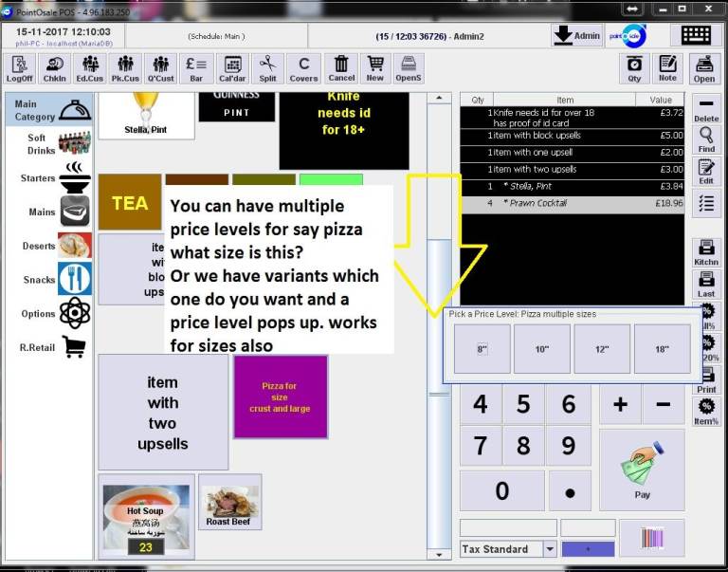
Task: Open the Split bill scissors tool
Action: [x=268, y=68]
